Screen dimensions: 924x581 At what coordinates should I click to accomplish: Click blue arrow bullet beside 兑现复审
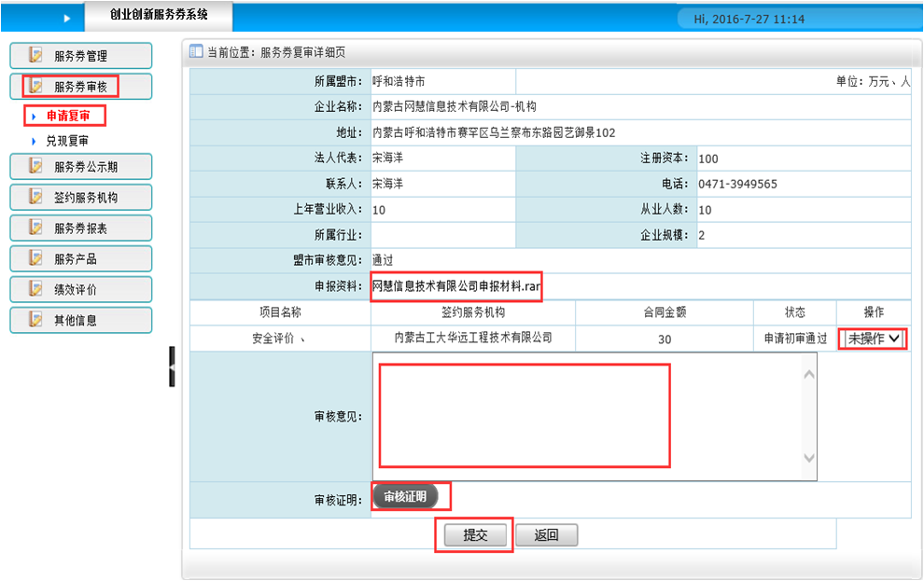34,141
